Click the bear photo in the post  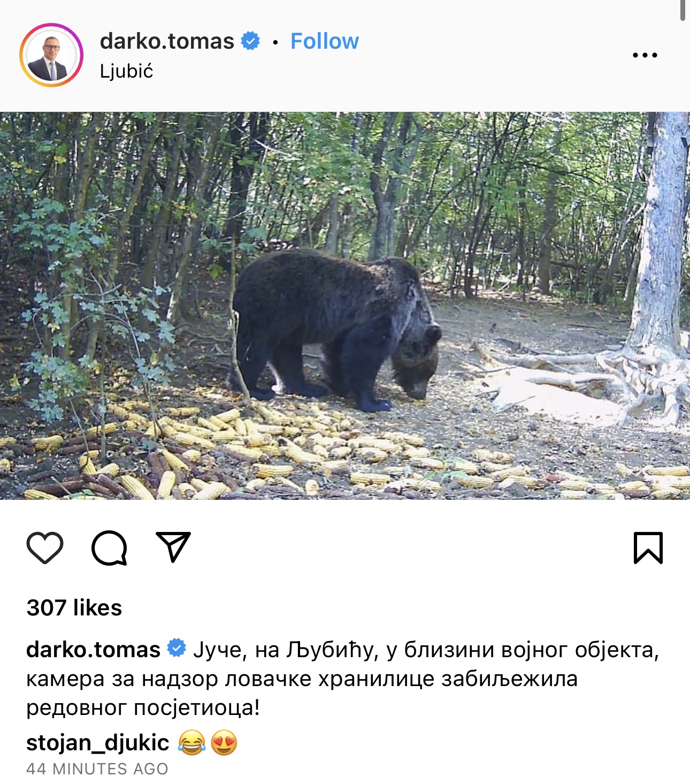[345, 306]
